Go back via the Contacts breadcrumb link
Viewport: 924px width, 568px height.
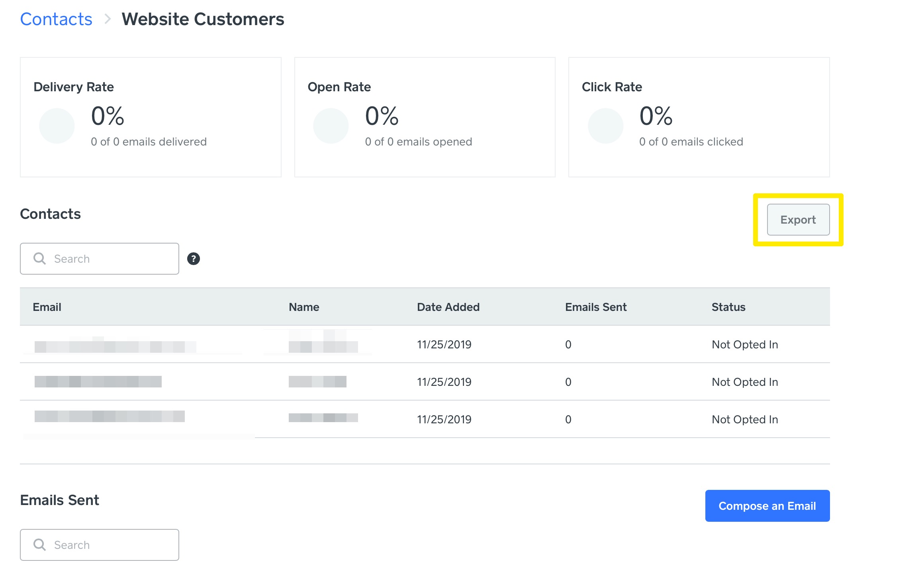click(56, 19)
